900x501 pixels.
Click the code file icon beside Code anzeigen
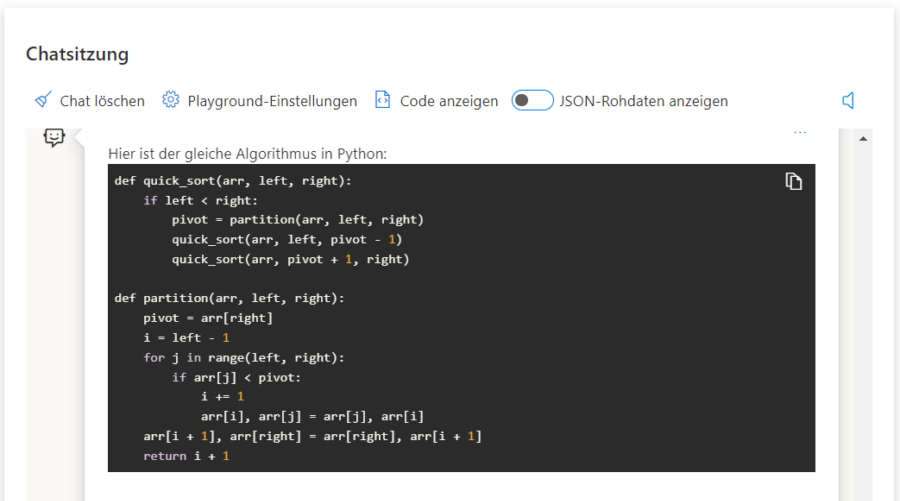pyautogui.click(x=382, y=100)
